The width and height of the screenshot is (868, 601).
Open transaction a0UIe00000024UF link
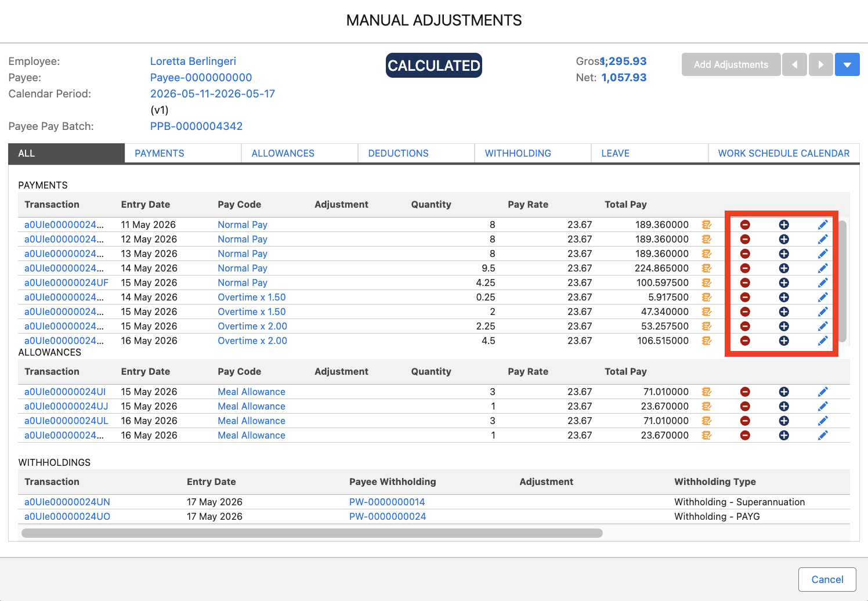coord(66,283)
